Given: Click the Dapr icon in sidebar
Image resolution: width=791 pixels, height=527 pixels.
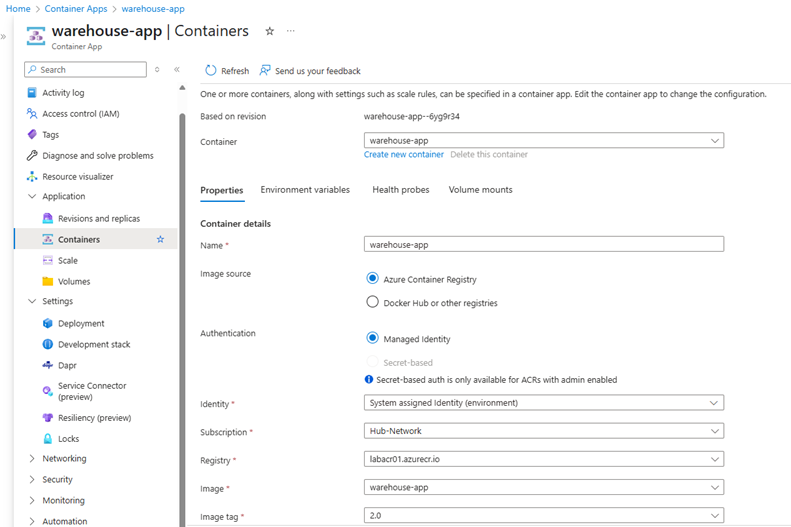Looking at the screenshot, I should coord(47,365).
